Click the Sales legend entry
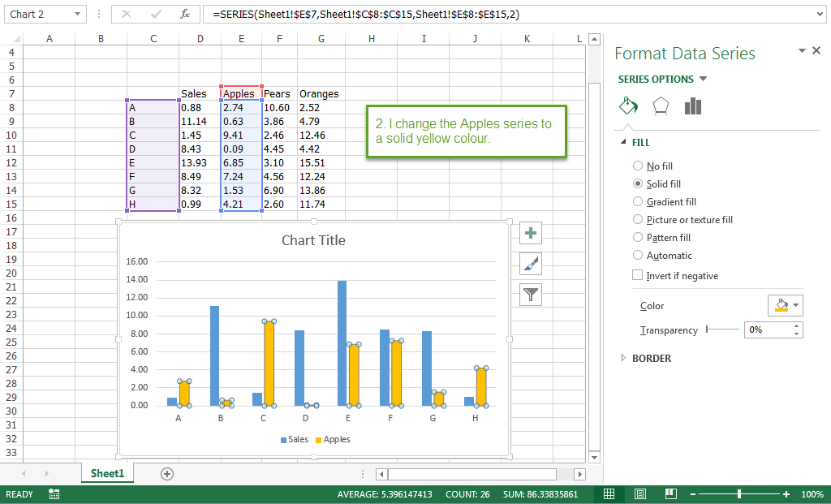 click(x=295, y=439)
